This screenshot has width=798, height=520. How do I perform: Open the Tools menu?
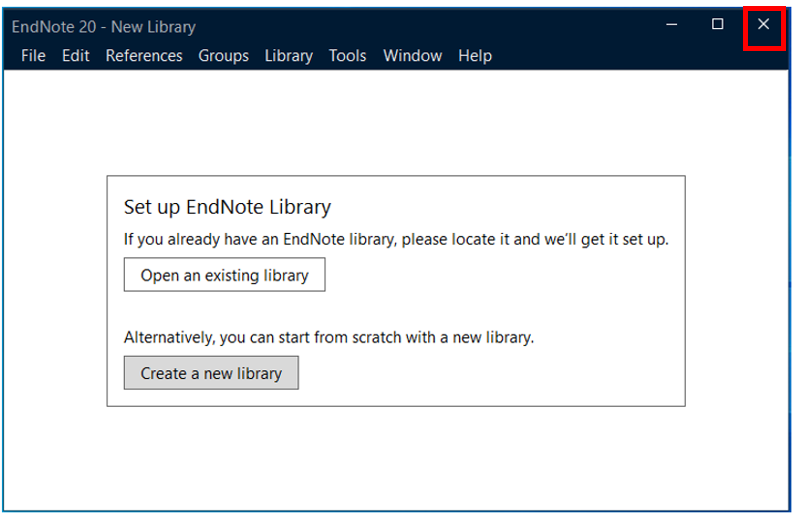pos(348,55)
